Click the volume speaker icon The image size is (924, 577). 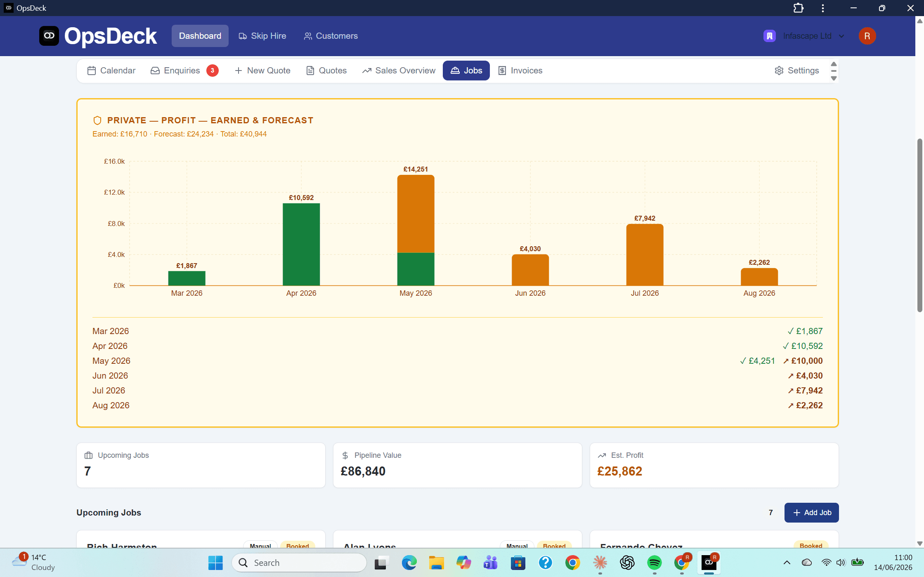point(841,563)
